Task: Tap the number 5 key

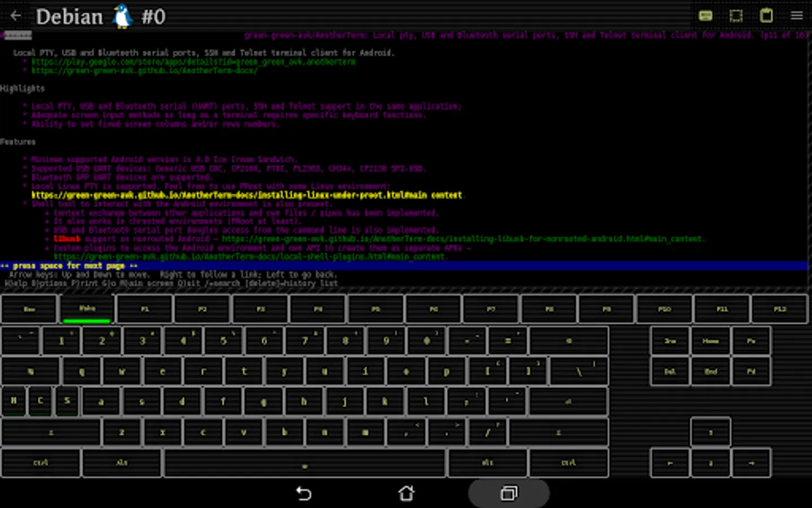Action: point(224,340)
